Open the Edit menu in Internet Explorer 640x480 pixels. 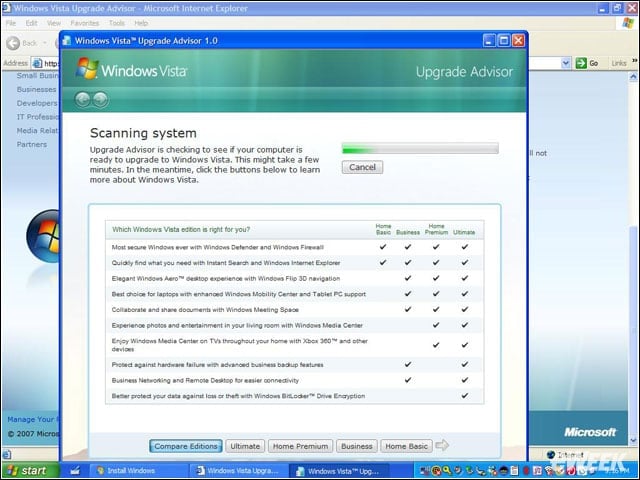click(31, 23)
